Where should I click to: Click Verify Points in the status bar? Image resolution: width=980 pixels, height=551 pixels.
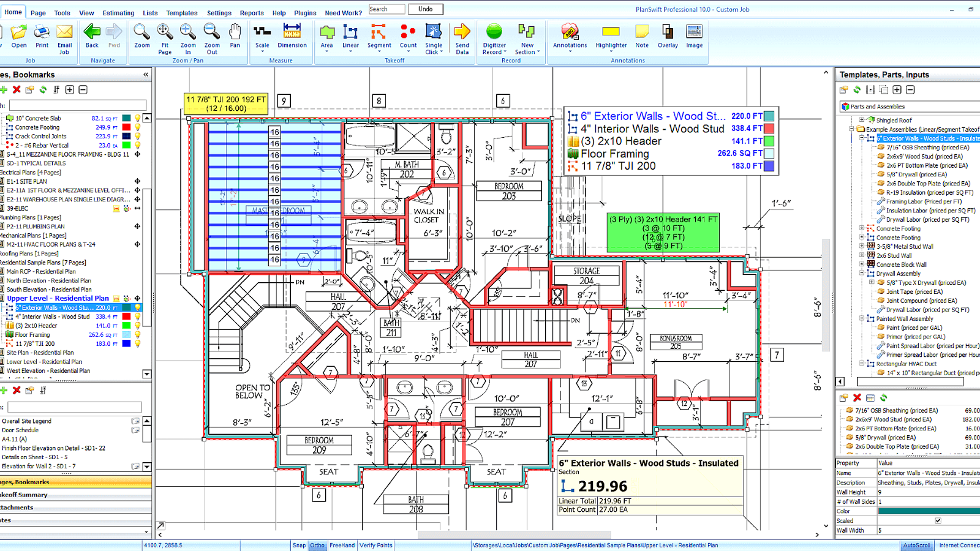click(x=375, y=545)
